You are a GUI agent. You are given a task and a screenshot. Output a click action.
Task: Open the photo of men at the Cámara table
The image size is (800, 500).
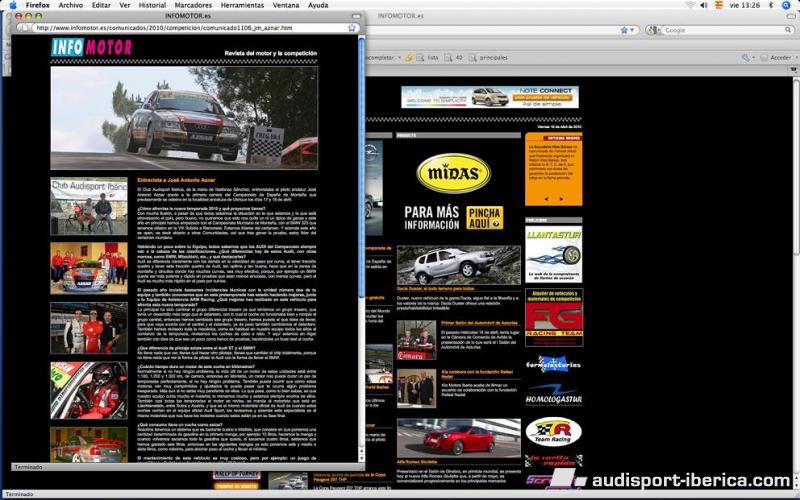point(416,340)
